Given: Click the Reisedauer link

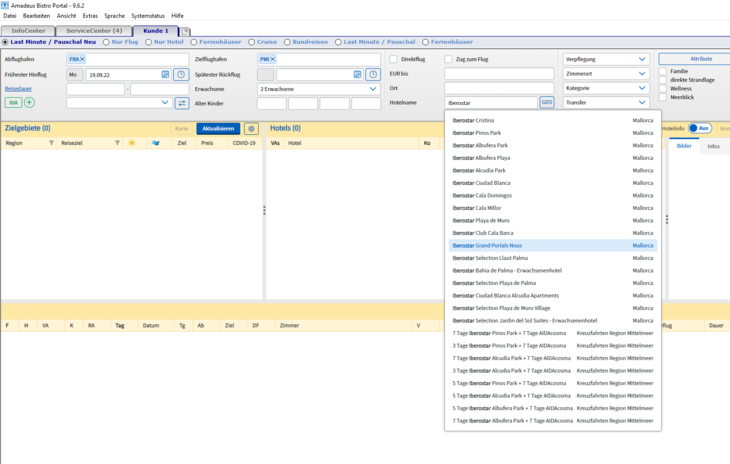Looking at the screenshot, I should click(x=18, y=89).
